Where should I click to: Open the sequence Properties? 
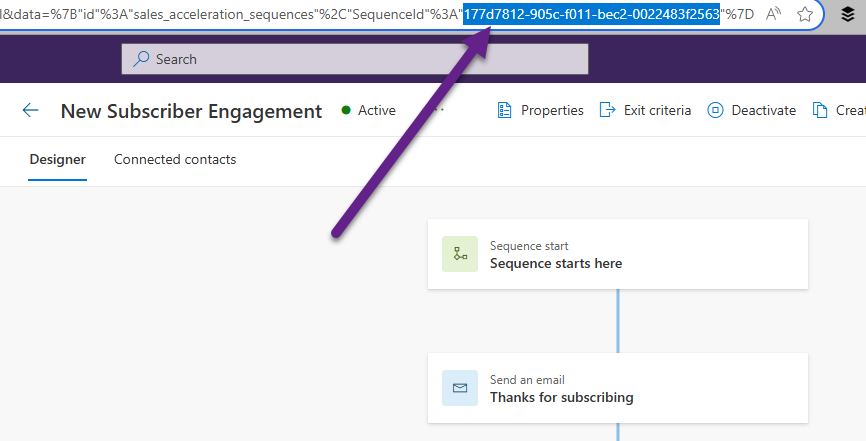point(541,111)
